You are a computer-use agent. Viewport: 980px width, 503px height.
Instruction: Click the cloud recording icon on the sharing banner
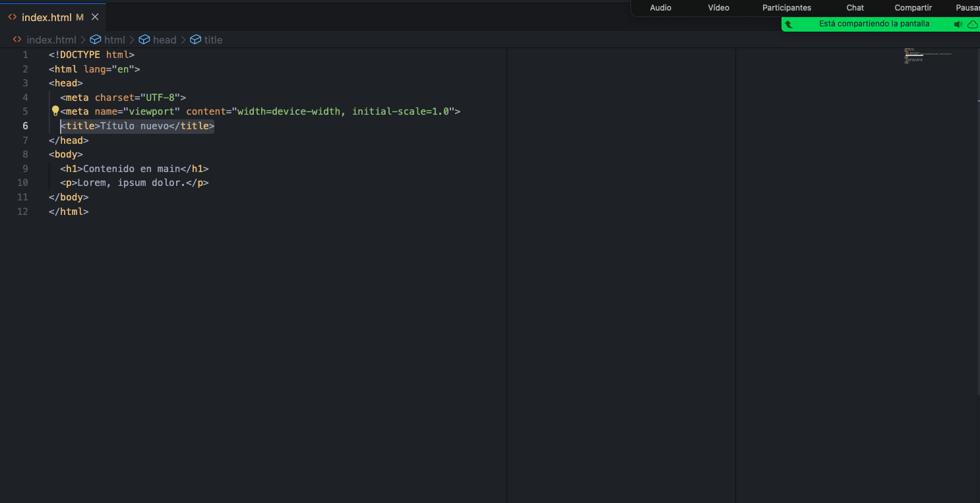(x=973, y=24)
